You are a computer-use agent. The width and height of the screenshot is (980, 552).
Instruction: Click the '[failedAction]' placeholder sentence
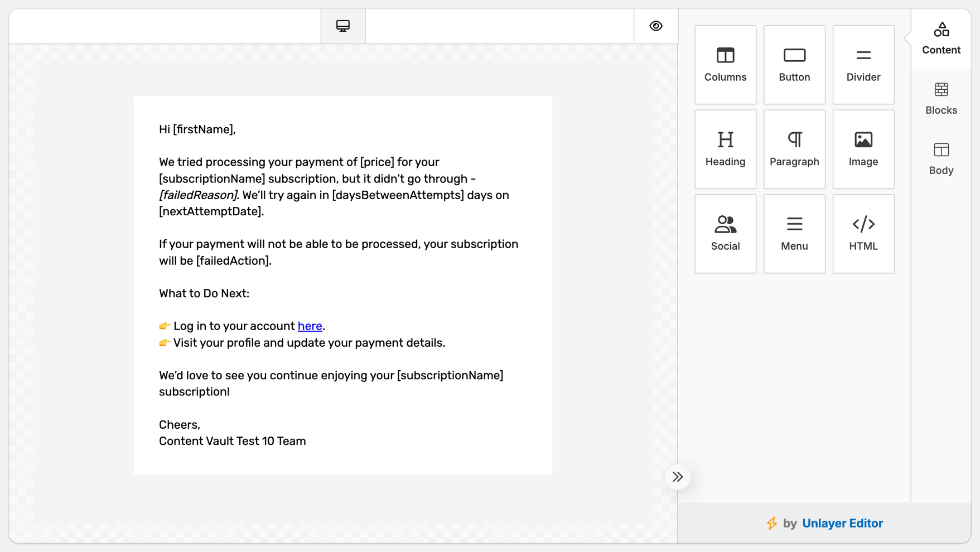339,253
